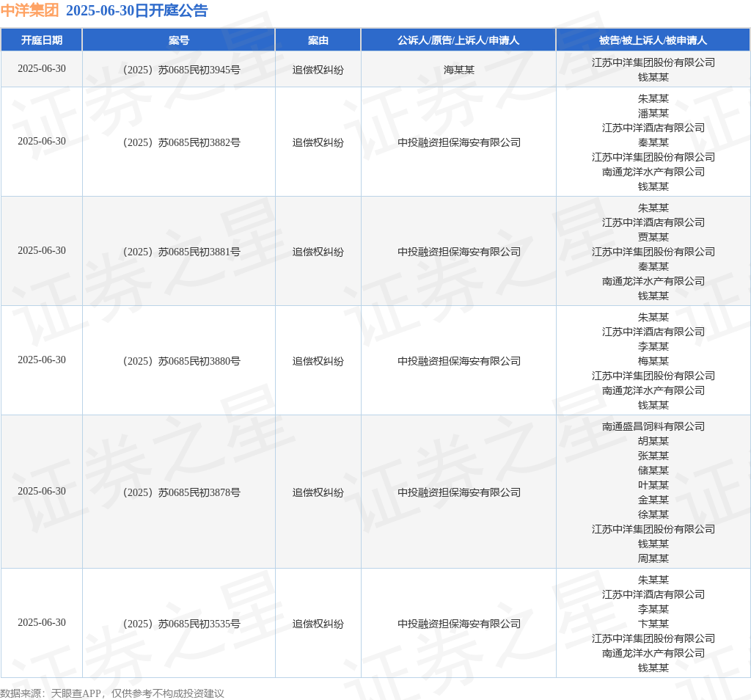Select the 案由 column header
Screen dimensions: 751x700
point(318,40)
